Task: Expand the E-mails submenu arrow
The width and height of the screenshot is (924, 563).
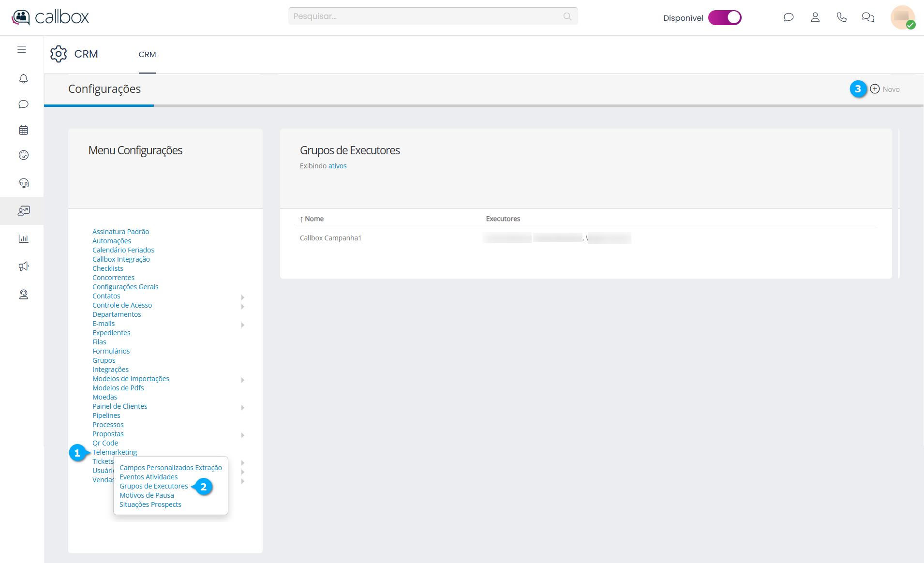Action: (242, 325)
